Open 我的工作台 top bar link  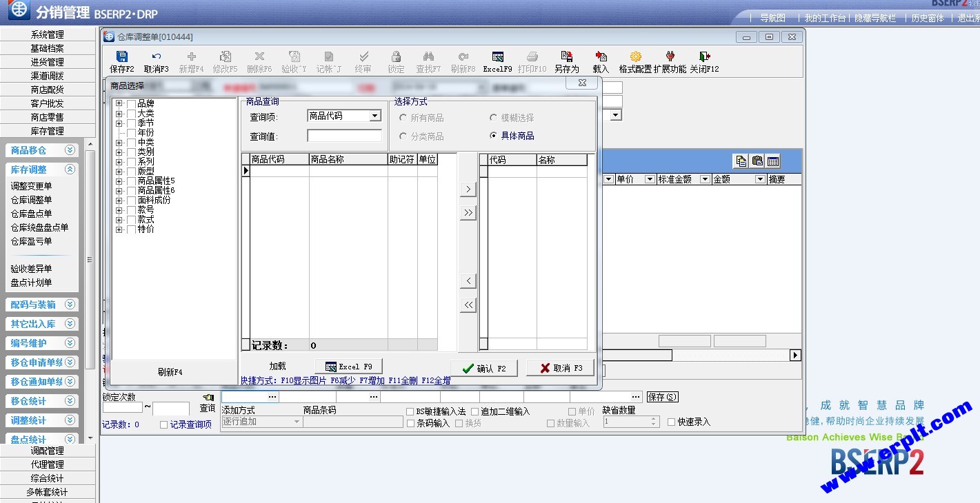(x=825, y=18)
